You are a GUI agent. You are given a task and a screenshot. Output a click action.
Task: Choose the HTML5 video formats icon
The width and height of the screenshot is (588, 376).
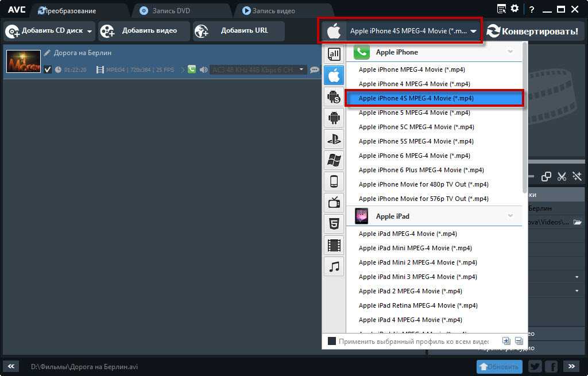pos(334,223)
